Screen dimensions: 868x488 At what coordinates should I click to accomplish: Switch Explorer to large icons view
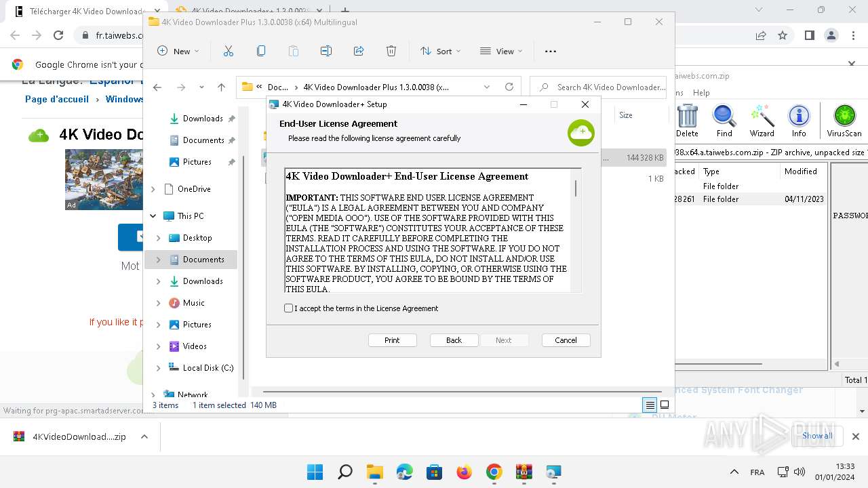(665, 405)
